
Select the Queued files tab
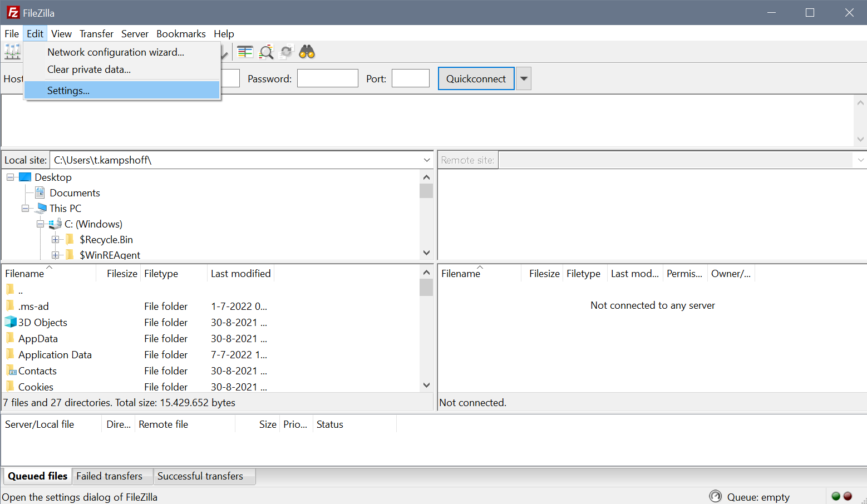point(37,476)
